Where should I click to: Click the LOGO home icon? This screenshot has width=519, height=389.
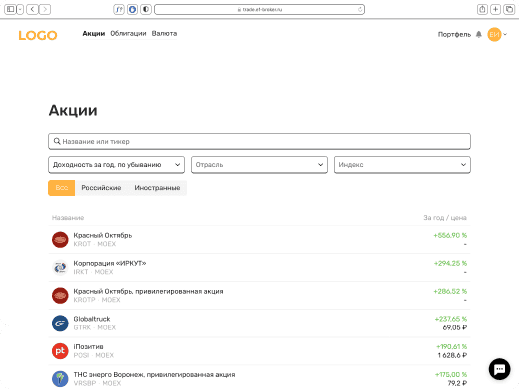click(x=38, y=35)
